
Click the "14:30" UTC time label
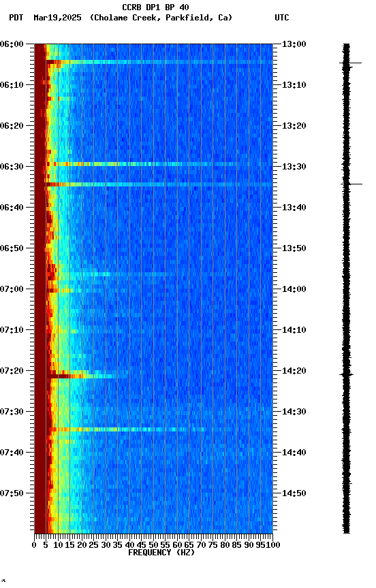[x=294, y=412]
